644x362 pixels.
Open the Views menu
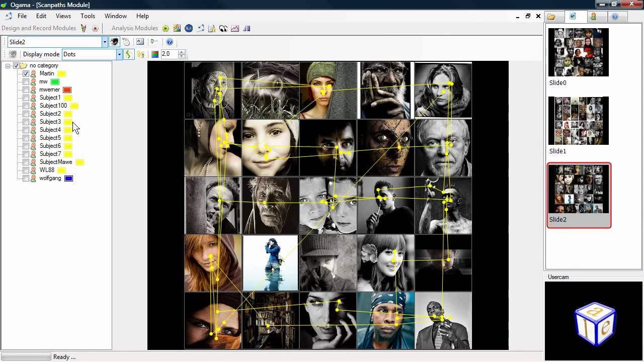click(x=63, y=16)
